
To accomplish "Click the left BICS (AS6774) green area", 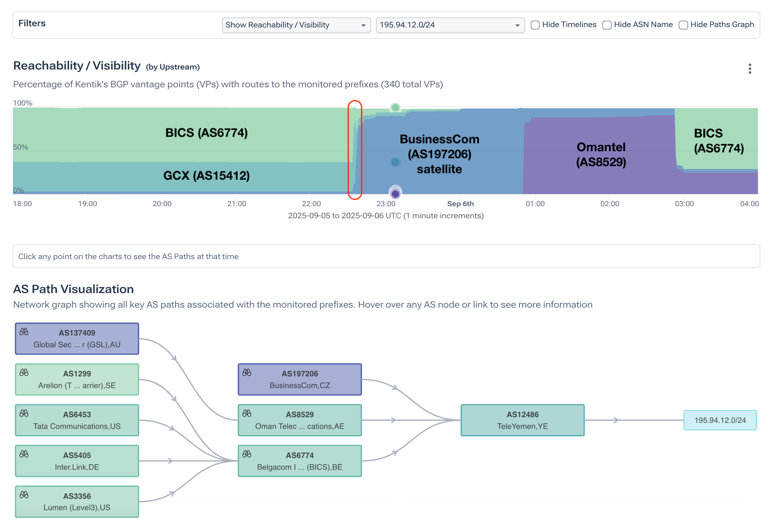I will coord(206,133).
